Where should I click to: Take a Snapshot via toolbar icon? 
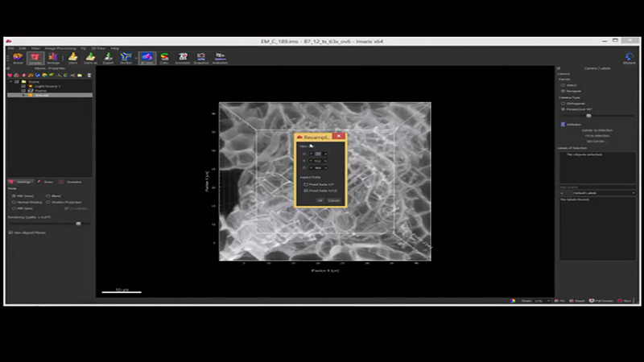(200, 58)
